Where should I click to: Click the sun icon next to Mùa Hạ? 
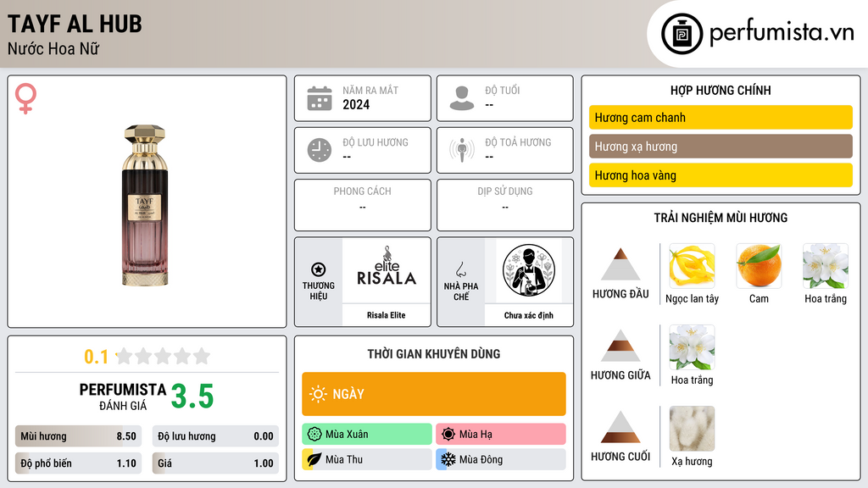(x=448, y=435)
